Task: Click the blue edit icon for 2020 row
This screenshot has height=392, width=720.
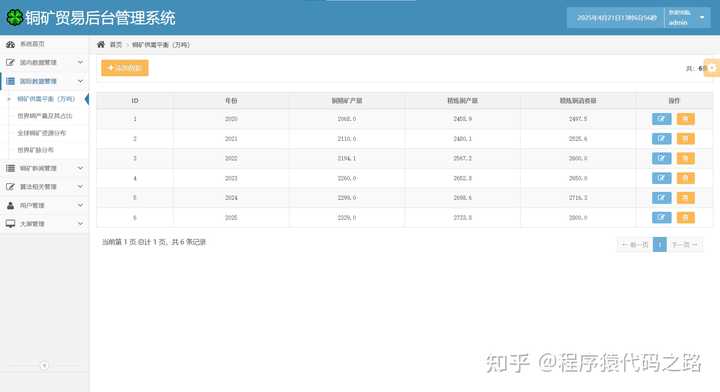Action: point(661,119)
